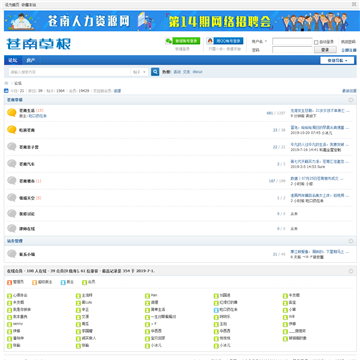360x360 pixels.
Task: Click the password input field
Action: tap(292, 50)
